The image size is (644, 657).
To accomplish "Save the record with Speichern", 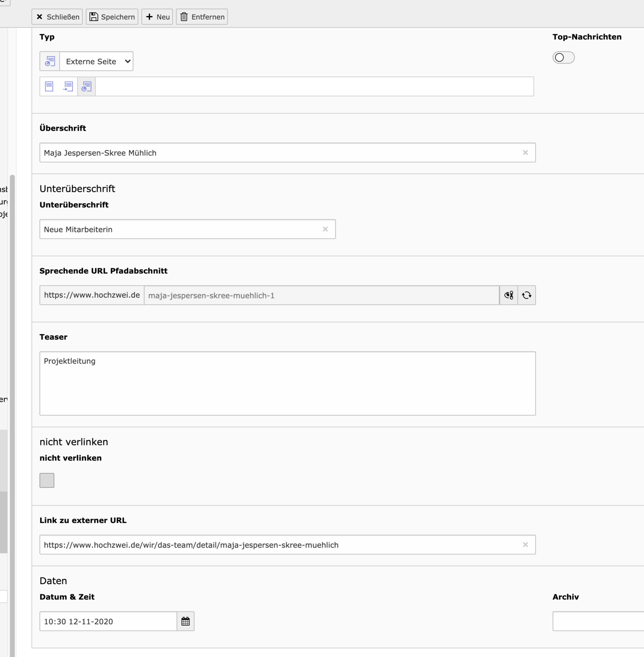I will (x=112, y=17).
